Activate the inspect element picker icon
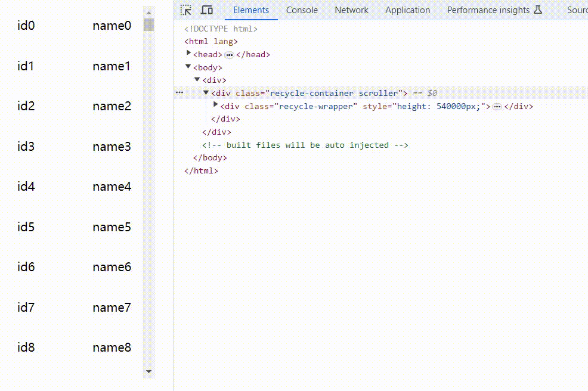The image size is (588, 391). pyautogui.click(x=186, y=10)
